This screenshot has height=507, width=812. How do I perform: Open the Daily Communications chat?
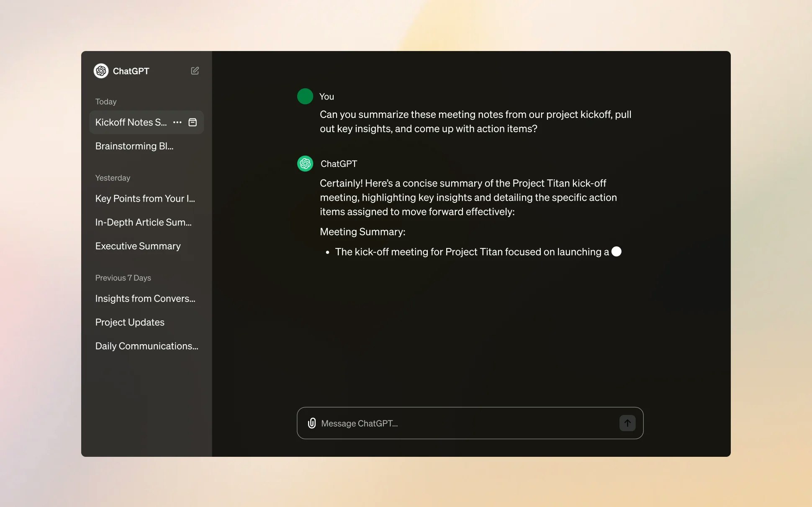pos(146,346)
